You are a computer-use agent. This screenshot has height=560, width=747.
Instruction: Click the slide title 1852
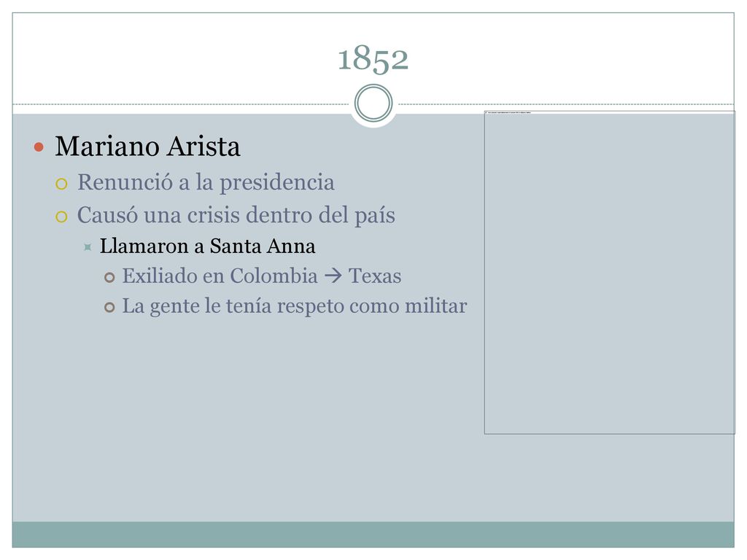tap(373, 58)
